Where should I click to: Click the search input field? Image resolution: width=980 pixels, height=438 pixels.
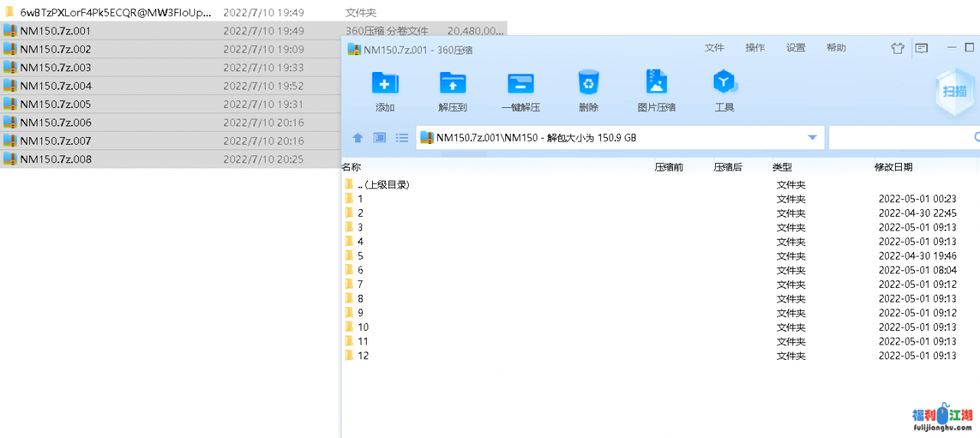pos(900,138)
